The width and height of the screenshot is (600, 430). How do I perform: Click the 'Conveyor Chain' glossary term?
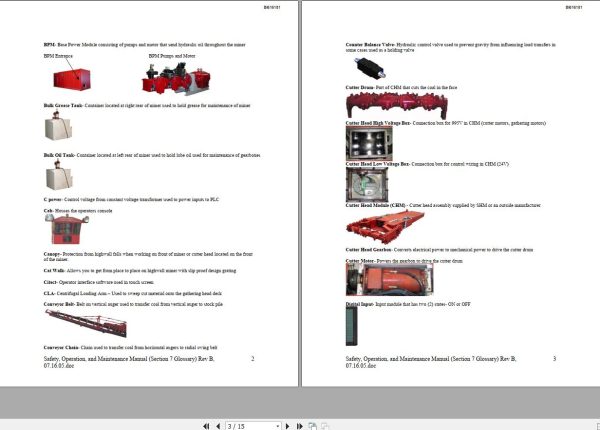click(61, 347)
